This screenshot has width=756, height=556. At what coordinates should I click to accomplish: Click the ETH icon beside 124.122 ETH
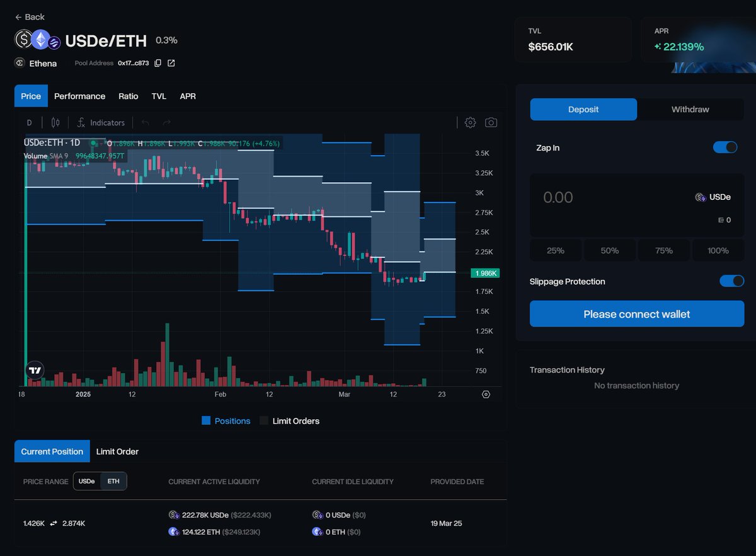(173, 532)
